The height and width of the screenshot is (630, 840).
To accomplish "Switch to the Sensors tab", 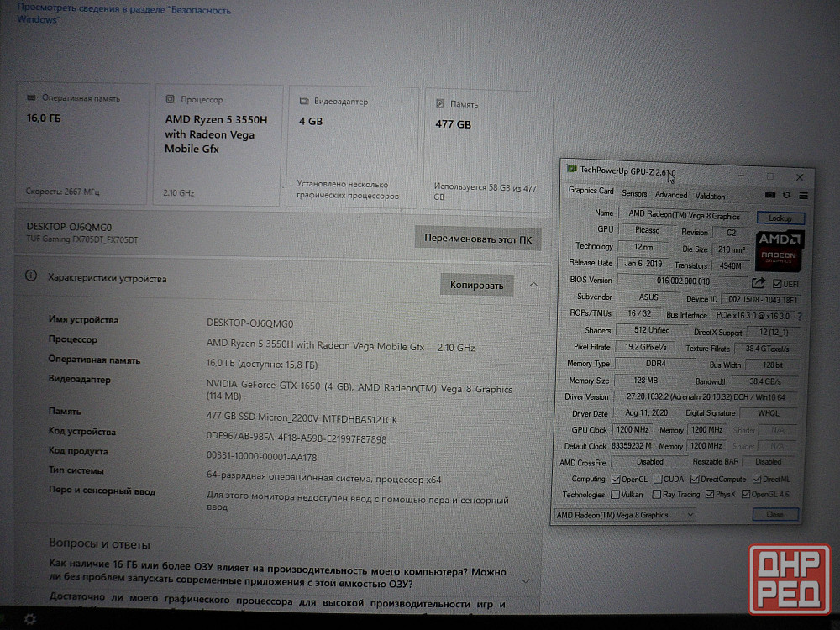I will 634,195.
